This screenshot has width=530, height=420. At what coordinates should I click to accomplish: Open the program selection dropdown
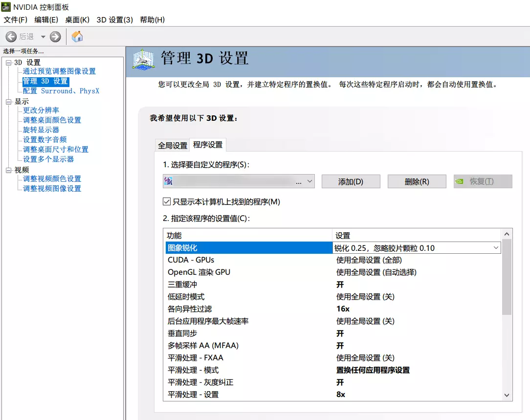pyautogui.click(x=239, y=181)
